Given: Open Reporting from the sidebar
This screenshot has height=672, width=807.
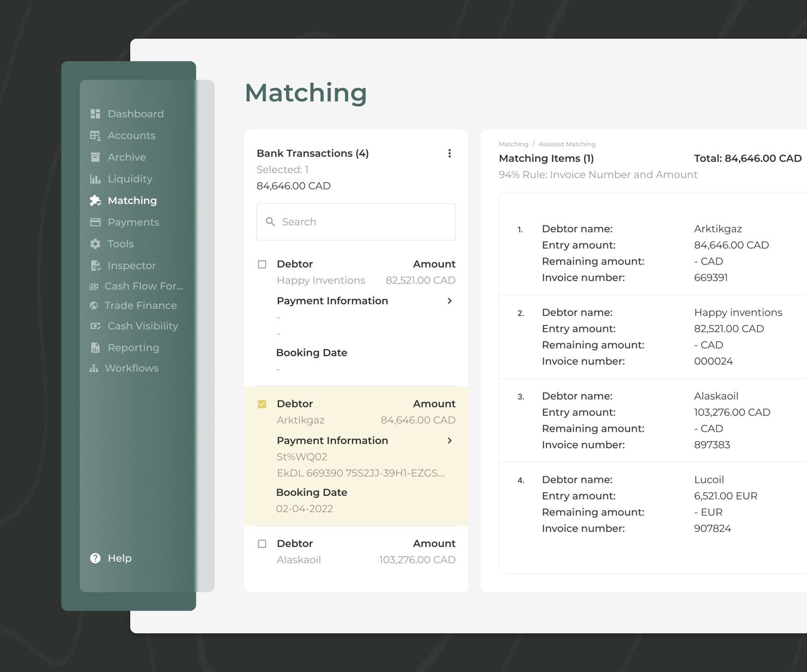Looking at the screenshot, I should (133, 347).
